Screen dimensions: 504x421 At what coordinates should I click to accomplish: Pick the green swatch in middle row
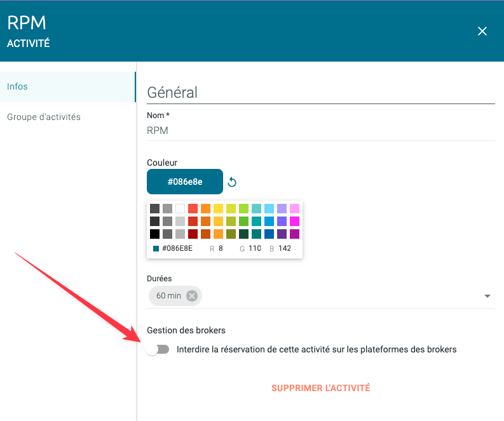(x=243, y=221)
